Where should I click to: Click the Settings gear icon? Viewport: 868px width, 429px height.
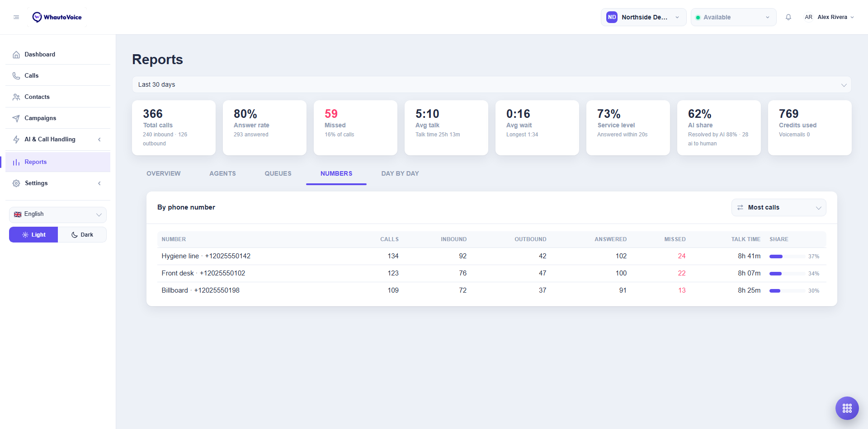pos(16,183)
